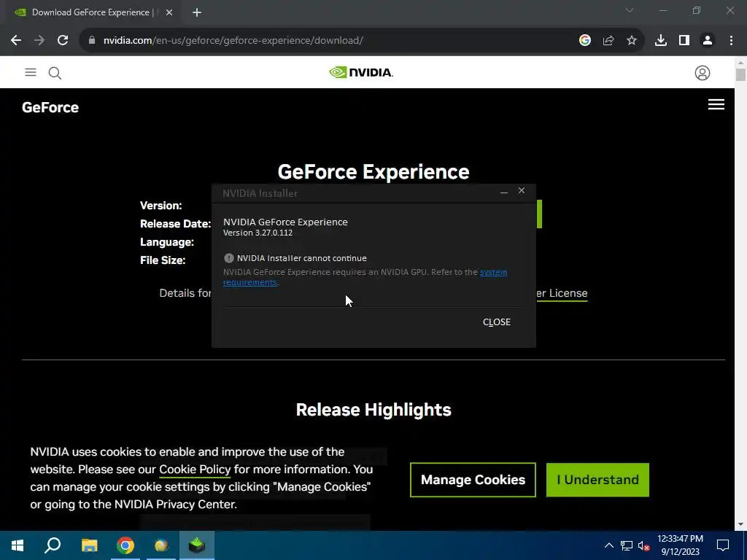Screen dimensions: 747x560
Task: Open the Cookie Policy link
Action: pyautogui.click(x=195, y=470)
